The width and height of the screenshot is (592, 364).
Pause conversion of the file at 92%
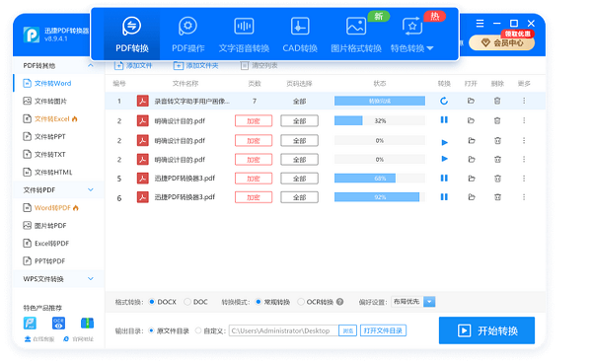tap(444, 196)
